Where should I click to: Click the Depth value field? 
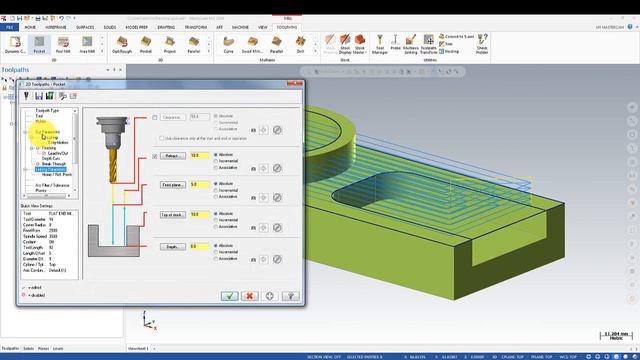coord(200,247)
